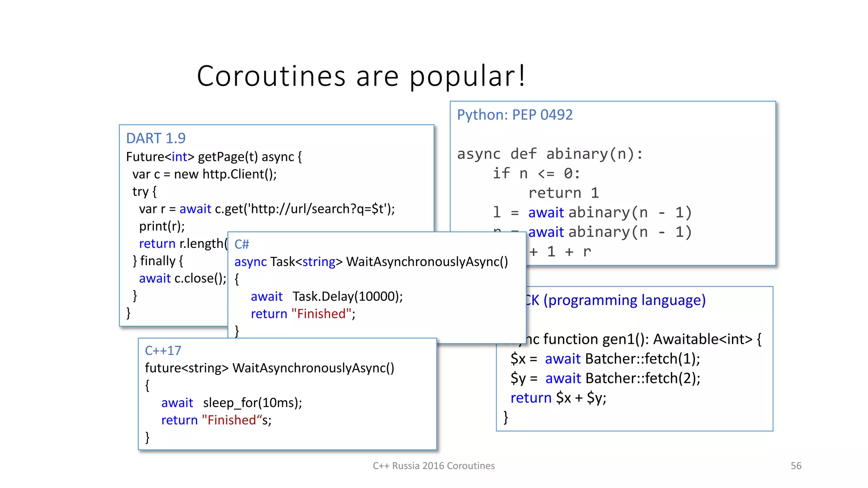Select 'var c = new http.Client();' line
The width and height of the screenshot is (868, 488).
(204, 174)
